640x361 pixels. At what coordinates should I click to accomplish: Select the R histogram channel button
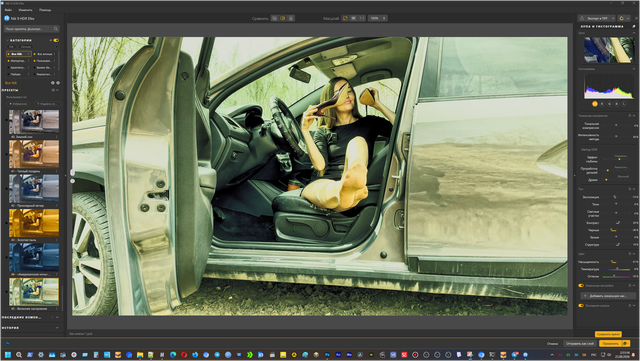pos(602,104)
